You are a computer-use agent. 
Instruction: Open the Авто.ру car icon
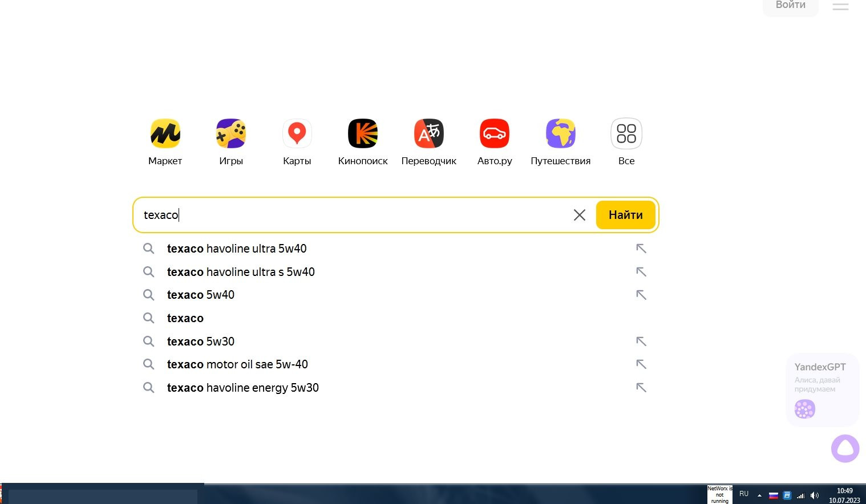(x=495, y=133)
